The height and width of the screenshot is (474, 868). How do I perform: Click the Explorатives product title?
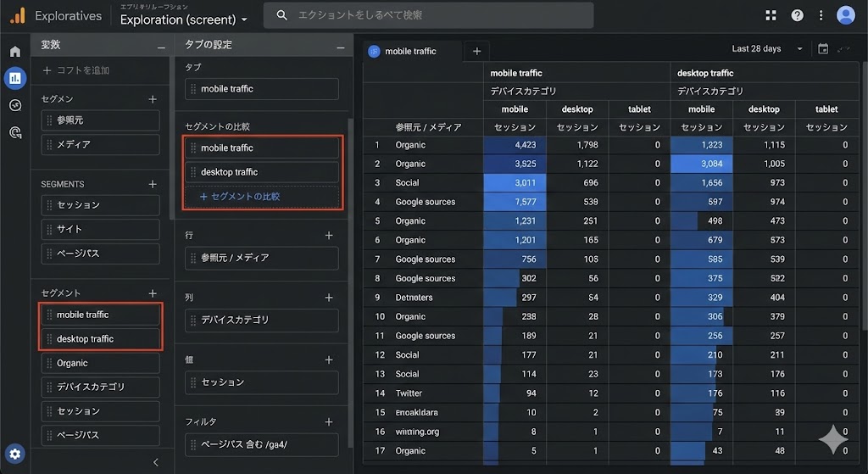(68, 16)
